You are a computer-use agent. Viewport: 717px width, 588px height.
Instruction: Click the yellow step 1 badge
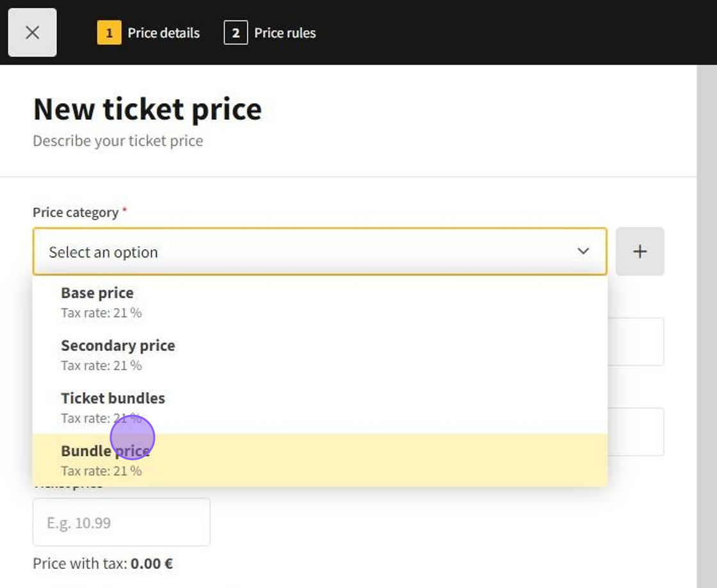coord(109,33)
